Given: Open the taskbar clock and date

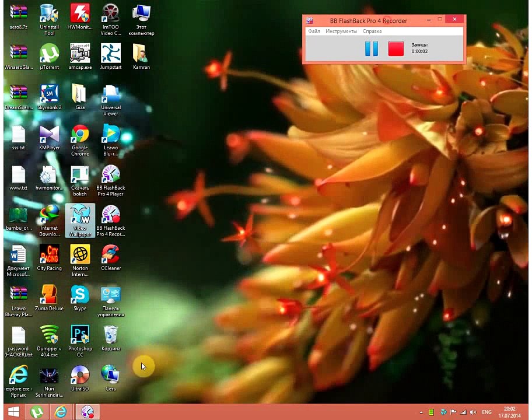Looking at the screenshot, I should pyautogui.click(x=509, y=412).
